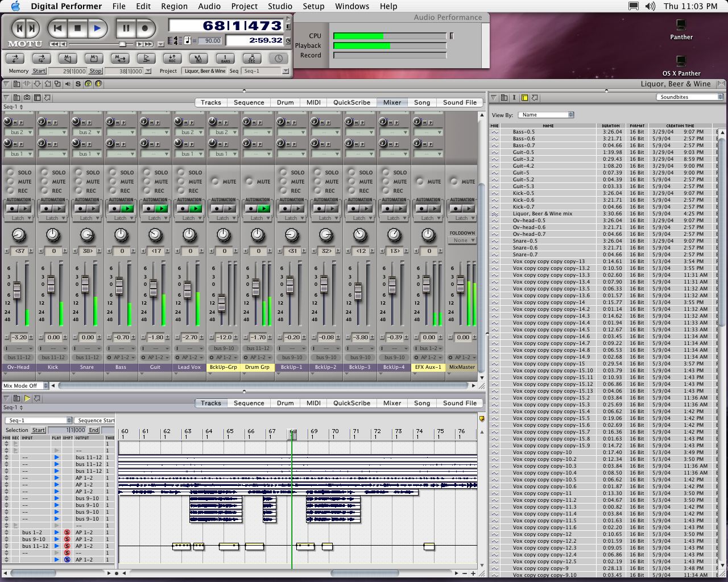The width and height of the screenshot is (728, 582).
Task: Enable the Overdub record REC mode icon
Action: point(172,59)
